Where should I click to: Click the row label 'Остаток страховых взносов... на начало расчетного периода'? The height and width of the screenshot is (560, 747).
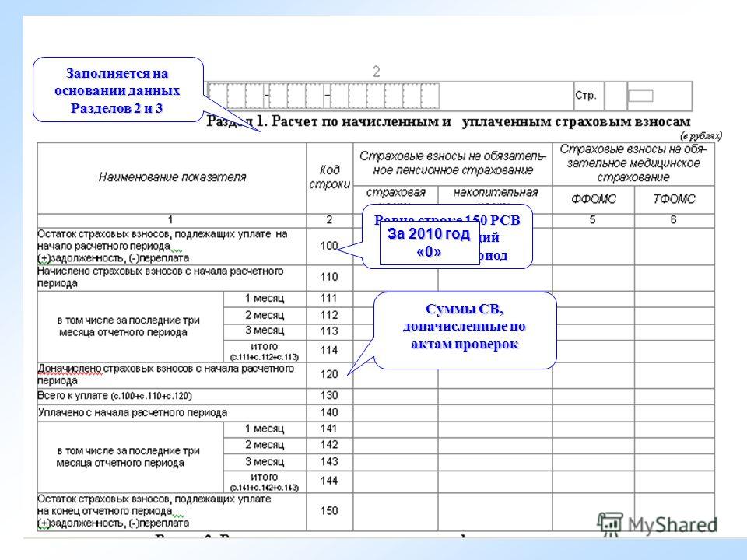[163, 247]
